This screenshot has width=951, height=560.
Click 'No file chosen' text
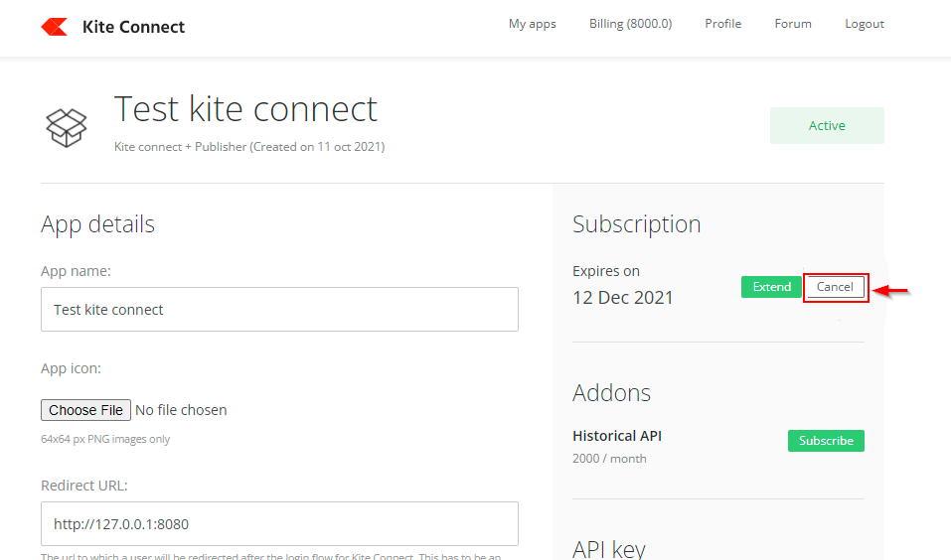(x=181, y=410)
